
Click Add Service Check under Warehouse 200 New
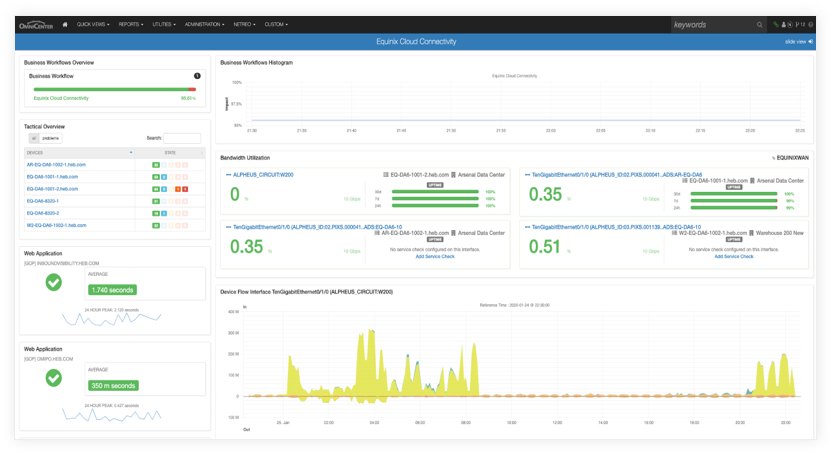pyautogui.click(x=734, y=256)
